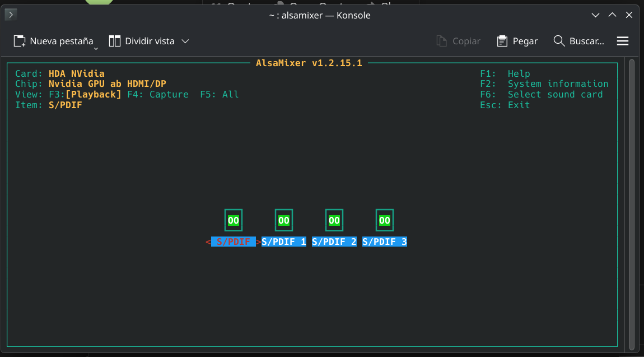
Task: Click the Buscar magnifier icon
Action: coord(559,41)
